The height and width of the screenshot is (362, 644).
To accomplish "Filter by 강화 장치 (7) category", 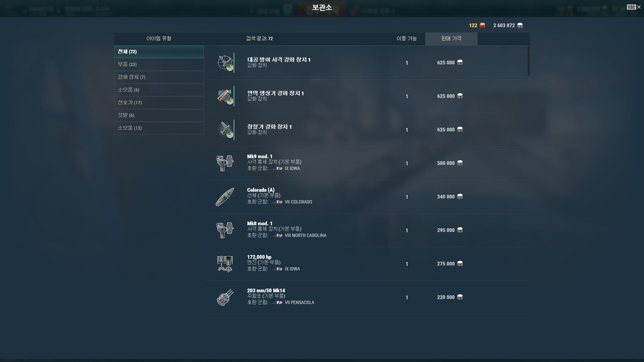I will tap(159, 77).
